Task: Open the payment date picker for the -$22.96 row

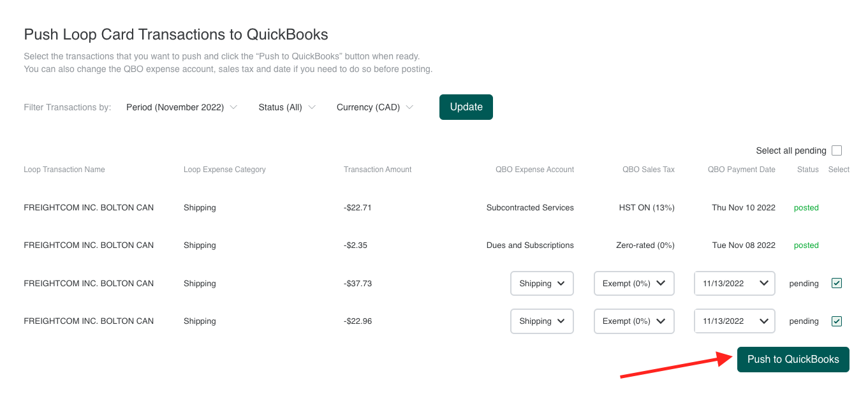Action: point(735,321)
